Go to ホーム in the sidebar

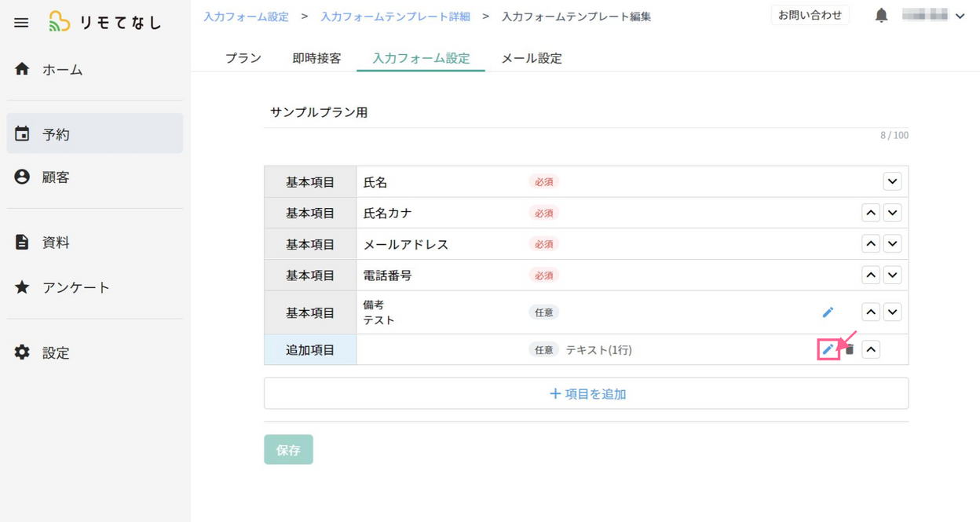(x=63, y=69)
